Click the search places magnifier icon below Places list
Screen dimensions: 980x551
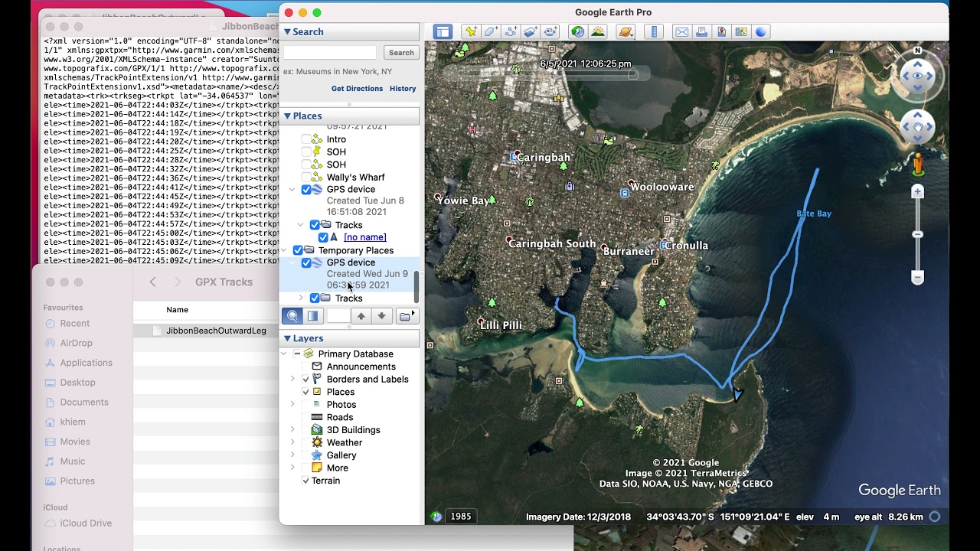point(292,316)
